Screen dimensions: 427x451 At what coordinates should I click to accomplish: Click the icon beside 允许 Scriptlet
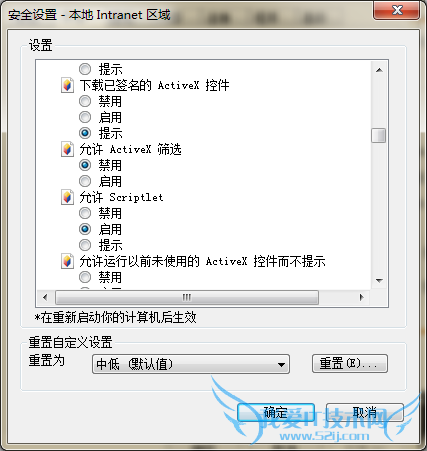tap(67, 197)
